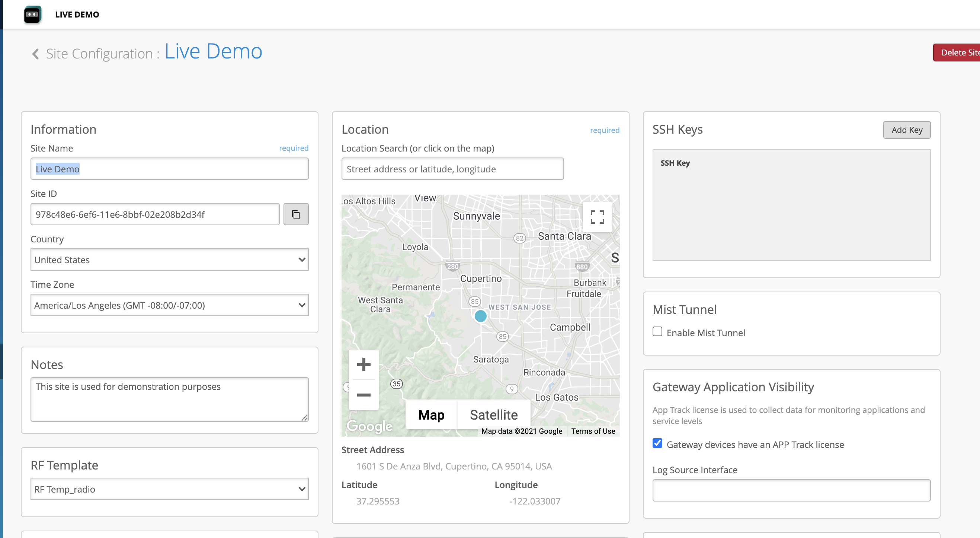Click the Location Search input field
Viewport: 980px width, 538px height.
[452, 169]
